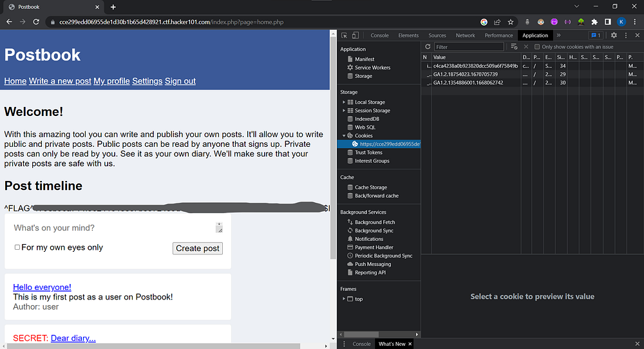Expand the Session Storage tree node
This screenshot has width=644, height=349.
click(x=344, y=111)
